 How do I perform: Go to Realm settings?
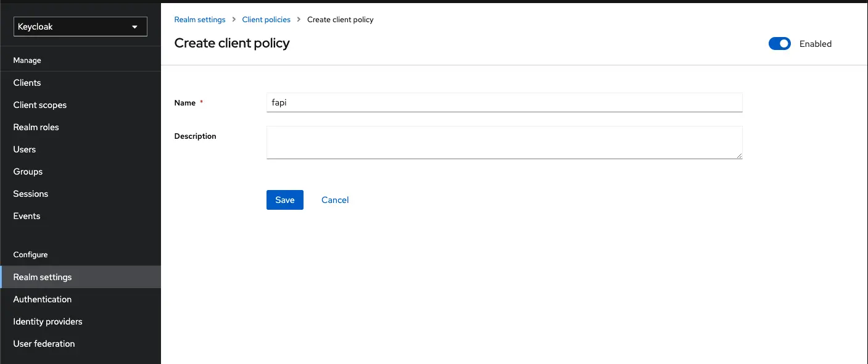[42, 276]
